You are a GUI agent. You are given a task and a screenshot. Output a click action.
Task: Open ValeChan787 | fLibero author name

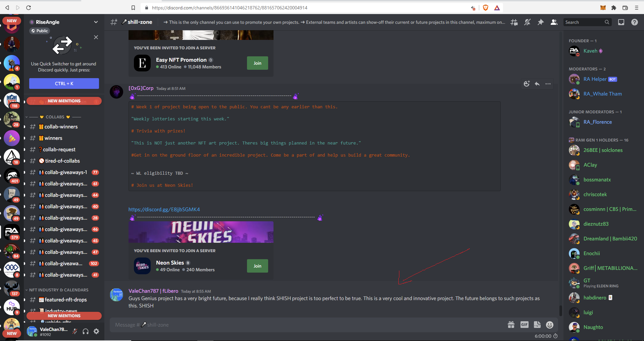[x=153, y=291]
